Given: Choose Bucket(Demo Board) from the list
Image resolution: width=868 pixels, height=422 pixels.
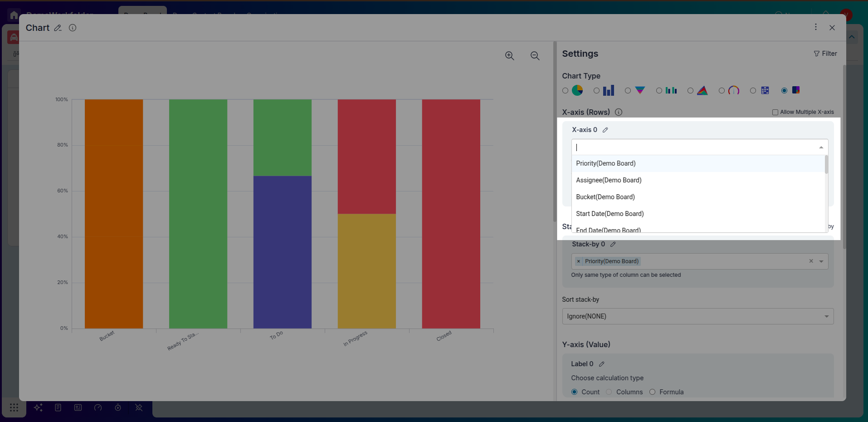Looking at the screenshot, I should click(698, 197).
